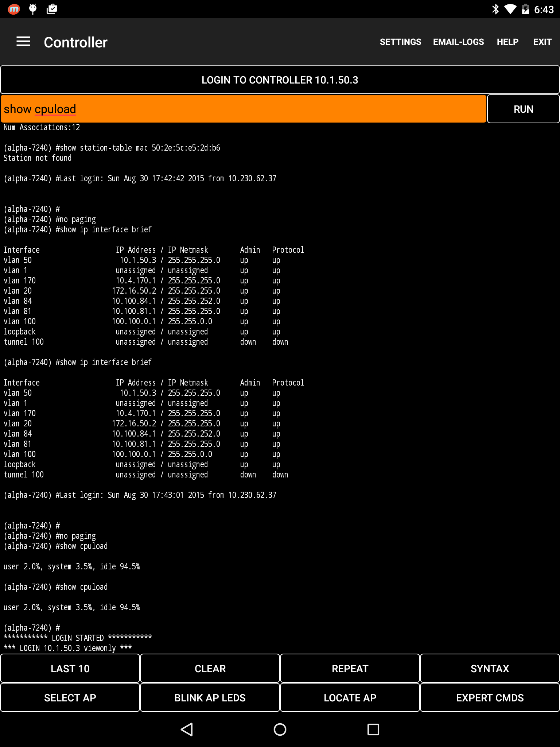
Task: Click the REPEAT button
Action: [350, 669]
